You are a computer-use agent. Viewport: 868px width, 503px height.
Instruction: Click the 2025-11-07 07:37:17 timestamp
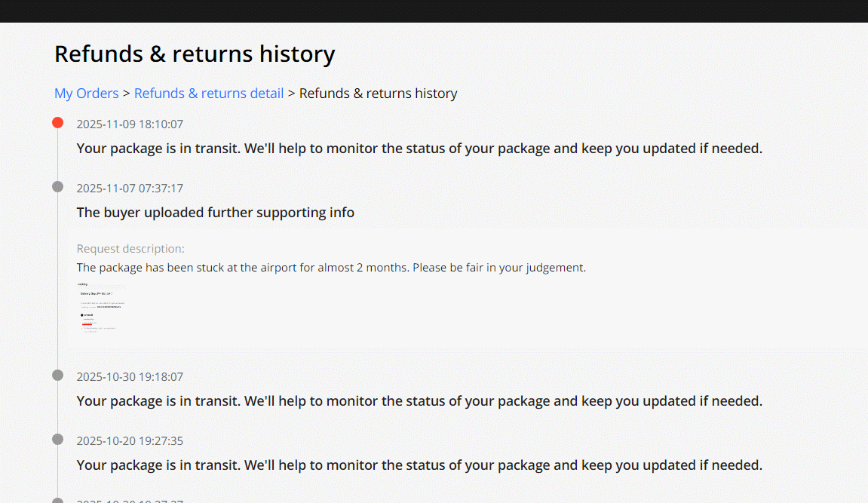click(130, 189)
